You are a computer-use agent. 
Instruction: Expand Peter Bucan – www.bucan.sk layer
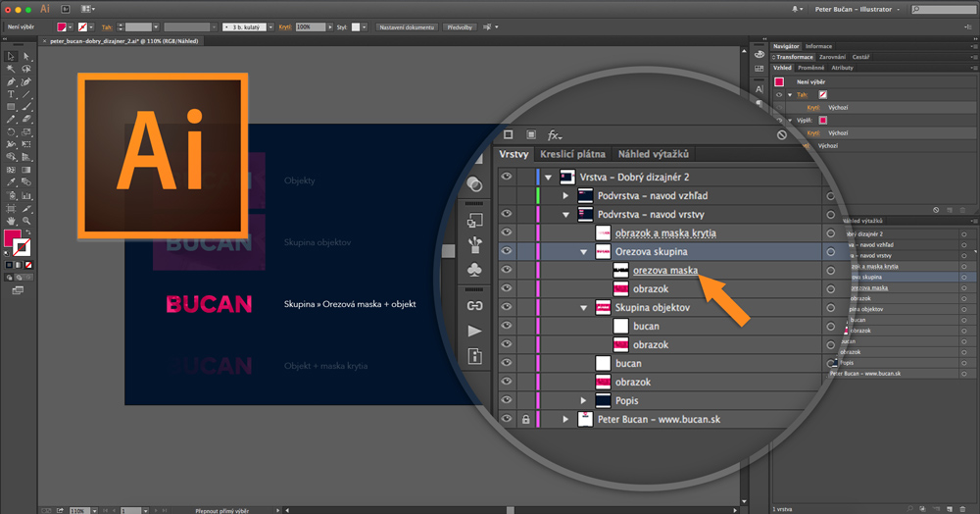pos(565,419)
